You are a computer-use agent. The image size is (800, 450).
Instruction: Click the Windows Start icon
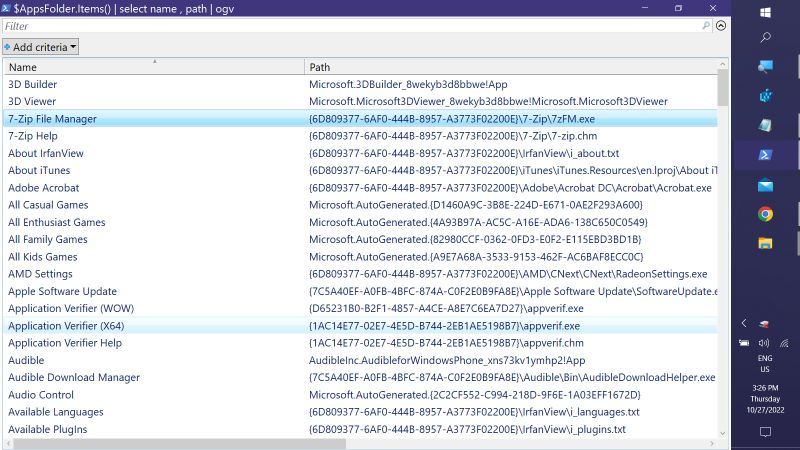coord(765,12)
